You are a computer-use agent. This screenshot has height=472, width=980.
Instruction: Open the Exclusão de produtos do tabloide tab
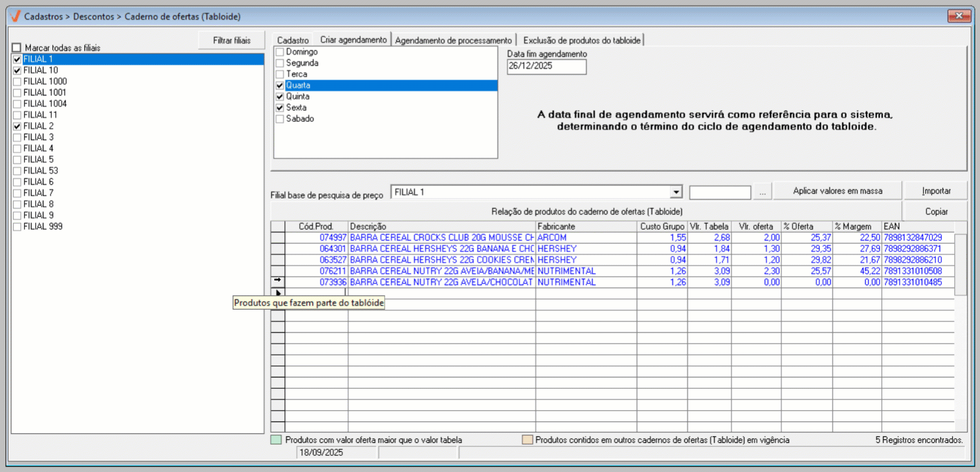click(581, 40)
